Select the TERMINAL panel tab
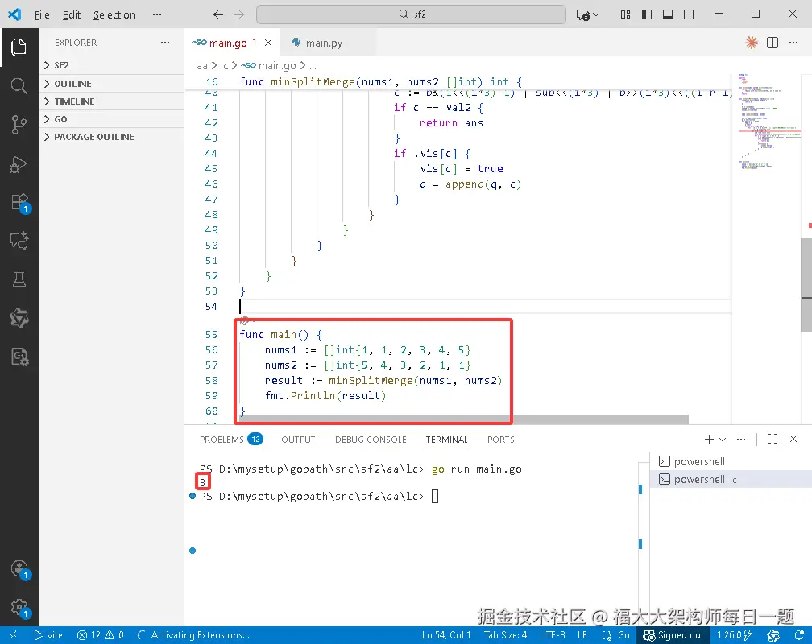Viewport: 812px width, 644px height. point(446,440)
